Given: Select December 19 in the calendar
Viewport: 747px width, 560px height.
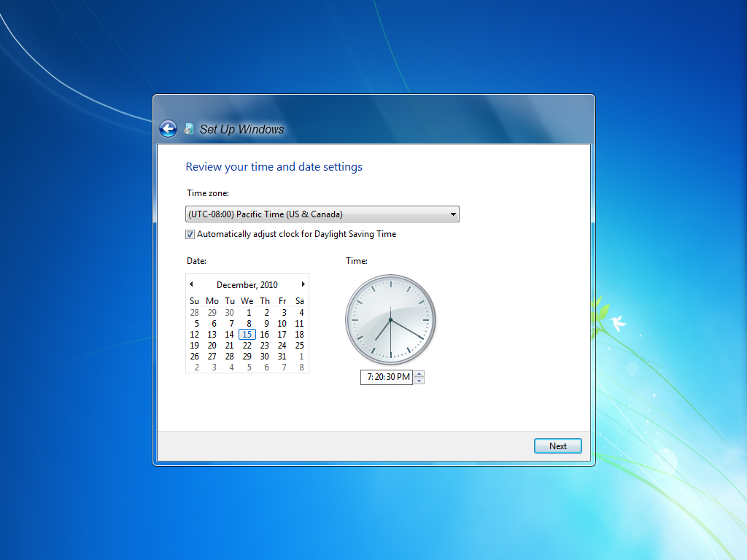Looking at the screenshot, I should tap(194, 346).
